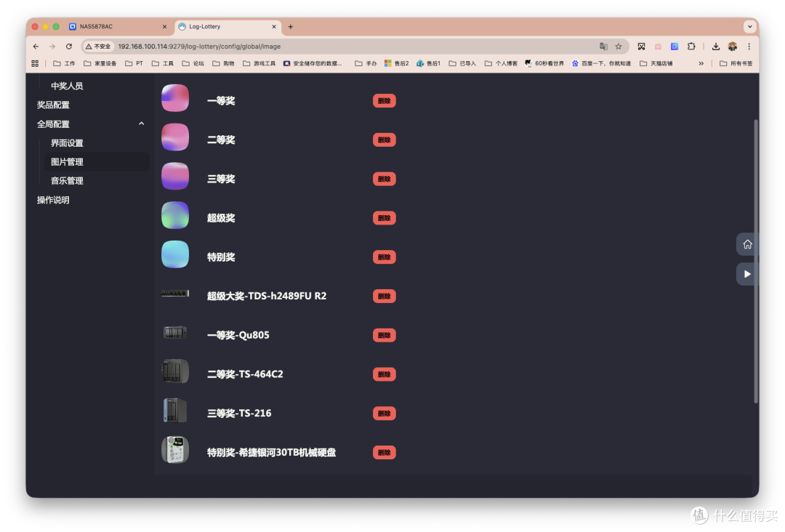Open the TS-216 NAS thumbnail
785x532 pixels.
point(175,411)
